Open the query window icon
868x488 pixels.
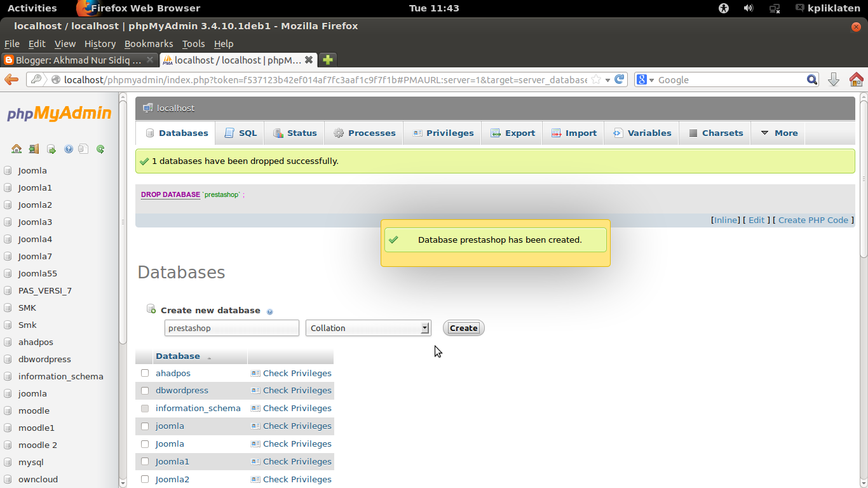pos(51,149)
